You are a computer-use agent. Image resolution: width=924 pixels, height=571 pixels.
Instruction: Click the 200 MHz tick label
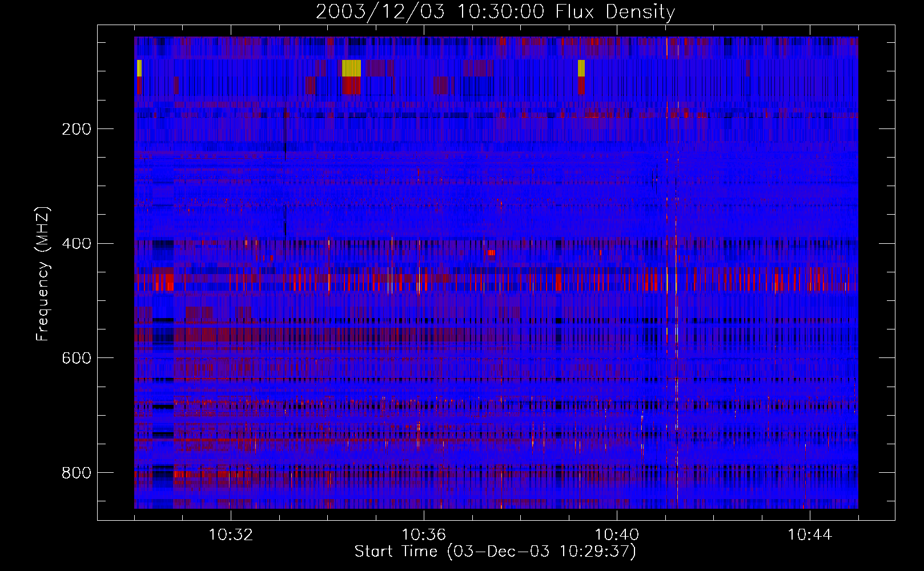(77, 129)
